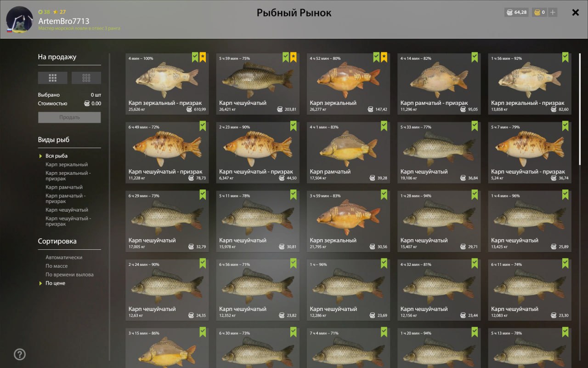The image size is (588, 368).
Task: Select Вся рыба filter
Action: point(57,156)
